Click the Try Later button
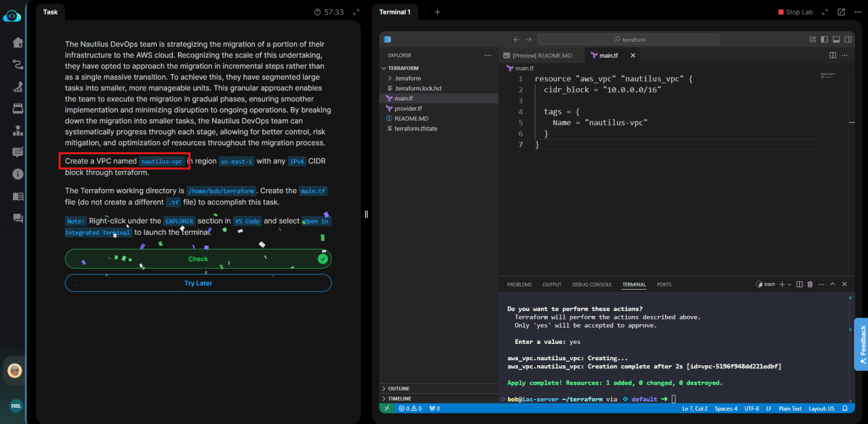Viewport: 868px width, 424px height. click(198, 283)
